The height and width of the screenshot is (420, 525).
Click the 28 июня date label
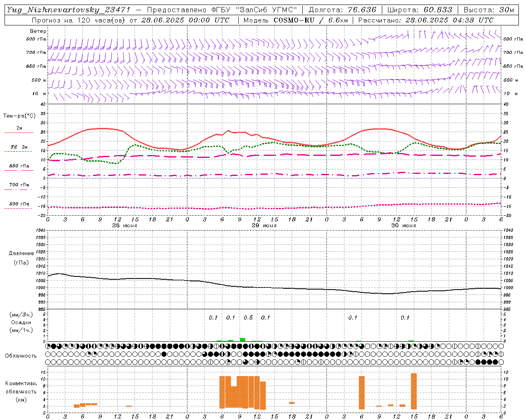tap(125, 226)
